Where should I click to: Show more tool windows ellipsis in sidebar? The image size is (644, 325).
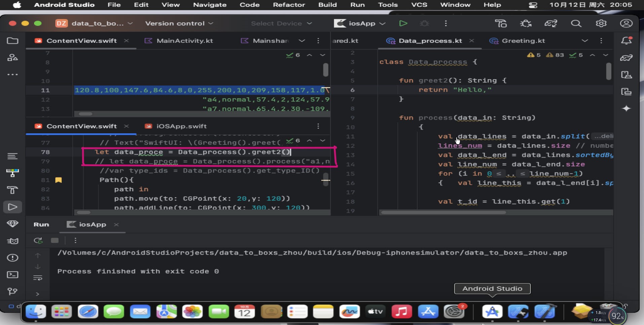[x=12, y=74]
